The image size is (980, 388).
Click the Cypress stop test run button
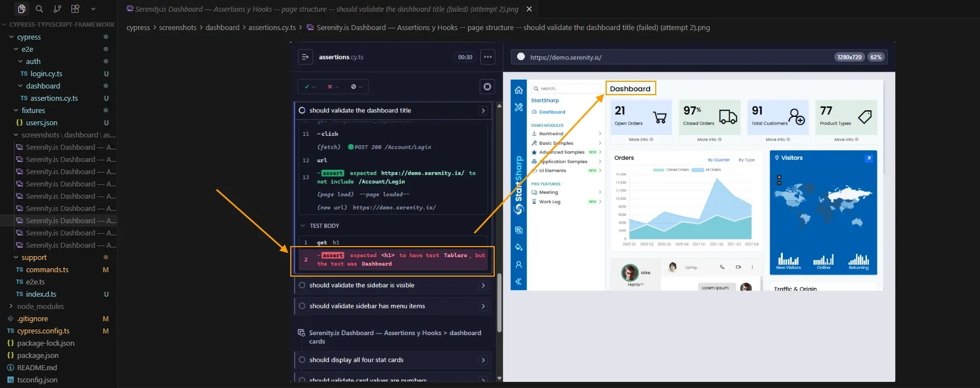[487, 86]
